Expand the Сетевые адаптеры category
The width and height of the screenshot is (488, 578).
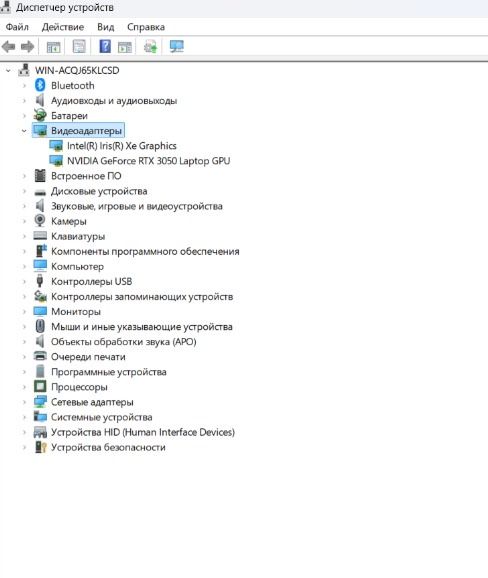coord(24,402)
